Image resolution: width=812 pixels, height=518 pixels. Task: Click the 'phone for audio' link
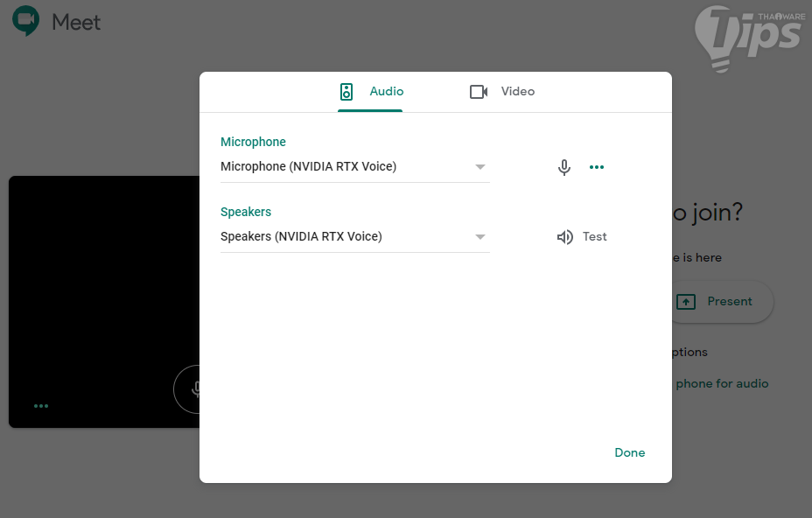[722, 384]
